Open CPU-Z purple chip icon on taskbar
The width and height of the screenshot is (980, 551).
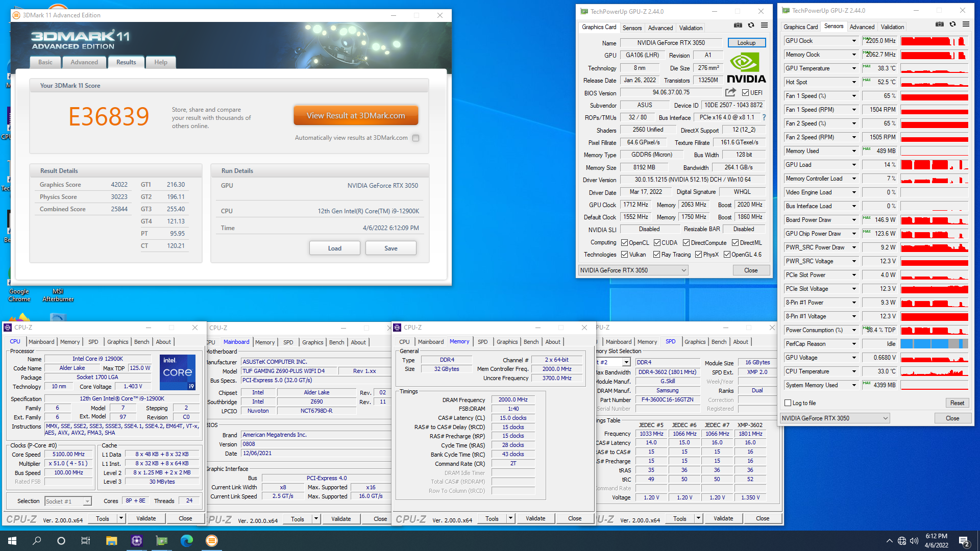[x=136, y=541]
